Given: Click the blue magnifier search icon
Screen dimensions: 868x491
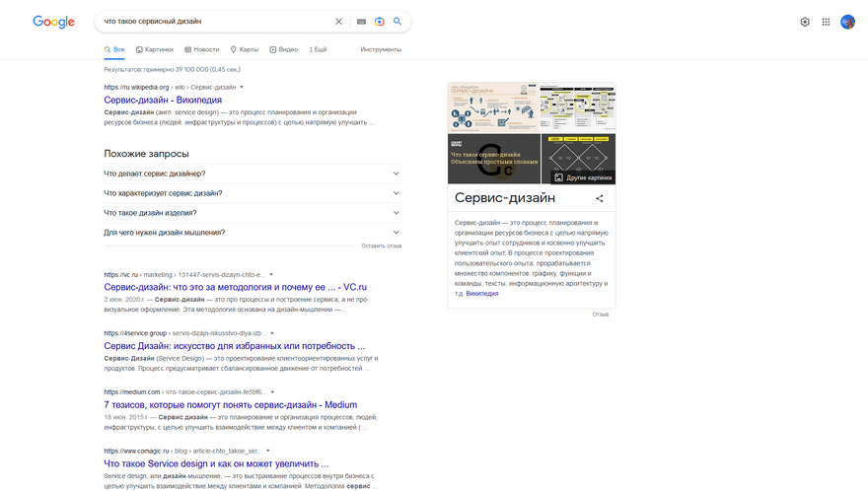Looking at the screenshot, I should (398, 21).
